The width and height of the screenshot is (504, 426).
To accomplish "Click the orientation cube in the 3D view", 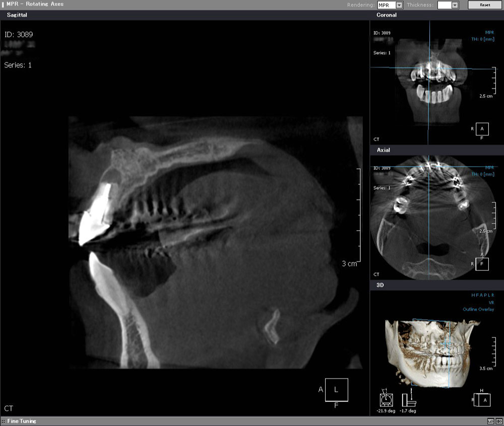I will 483,400.
